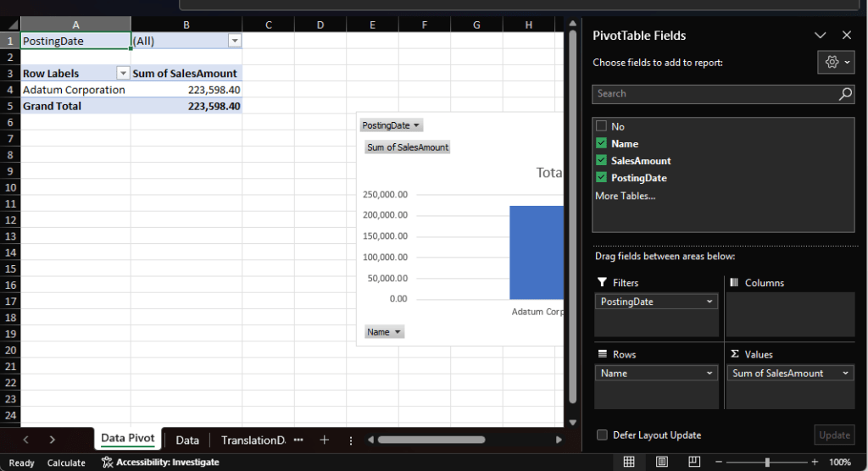
Task: Uncheck the SalesAmount field checkbox
Action: [601, 161]
